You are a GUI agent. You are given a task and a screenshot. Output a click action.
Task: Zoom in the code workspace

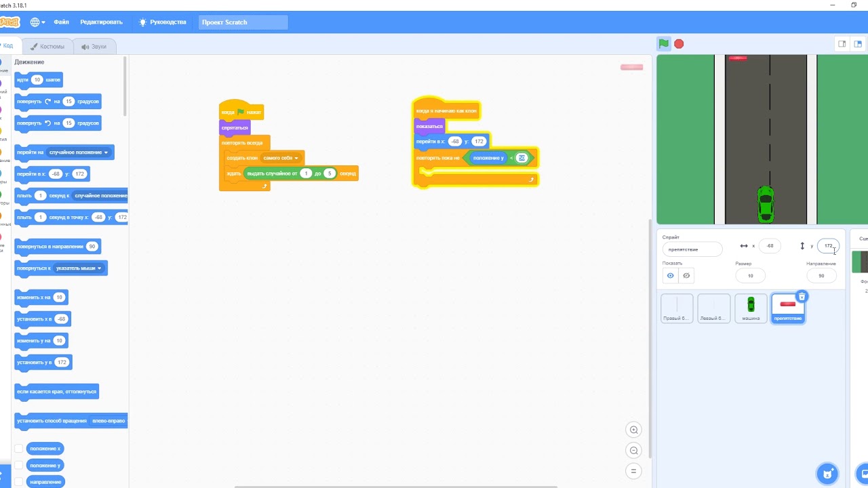coord(633,430)
